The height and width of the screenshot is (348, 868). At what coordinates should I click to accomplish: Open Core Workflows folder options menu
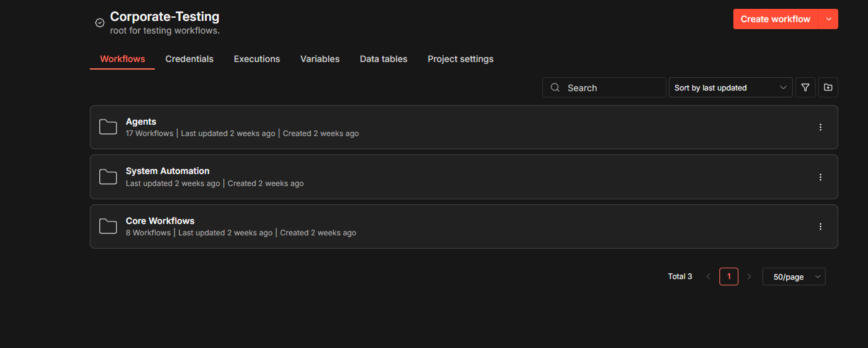[x=821, y=227]
